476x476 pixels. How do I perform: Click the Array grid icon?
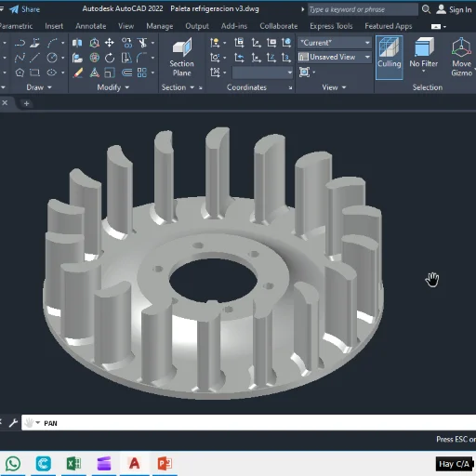point(142,73)
